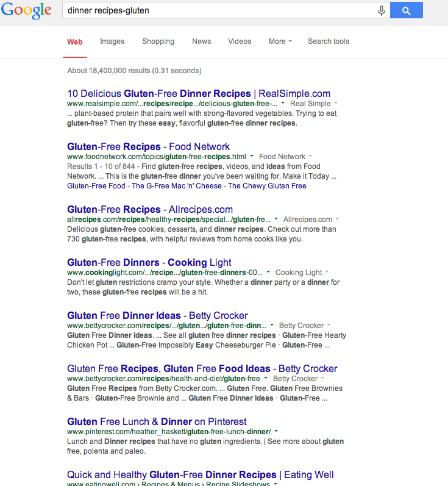Open Cooking Light source dropdown
This screenshot has width=448, height=486.
tap(302, 273)
